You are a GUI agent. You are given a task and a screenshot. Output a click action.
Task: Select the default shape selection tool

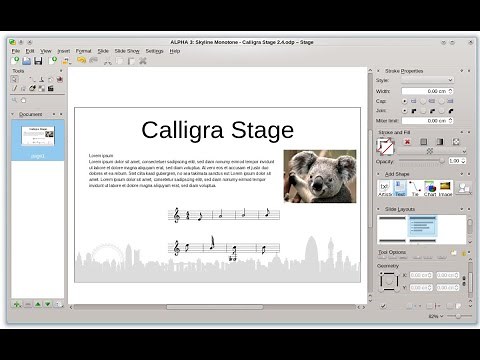(x=14, y=79)
